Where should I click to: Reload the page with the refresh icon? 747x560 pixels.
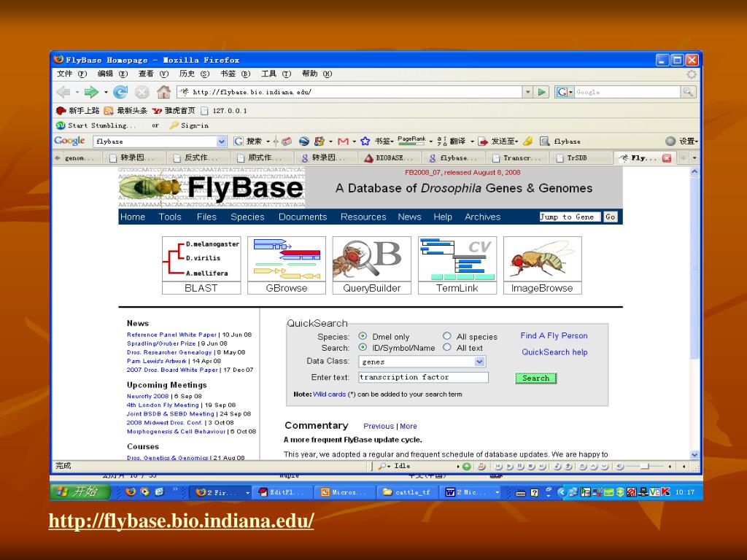coord(120,91)
